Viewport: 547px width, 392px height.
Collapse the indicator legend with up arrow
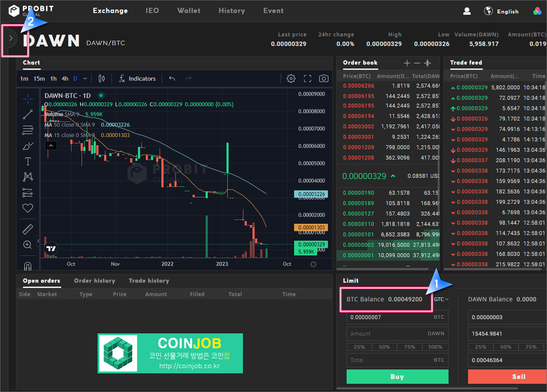[51, 146]
